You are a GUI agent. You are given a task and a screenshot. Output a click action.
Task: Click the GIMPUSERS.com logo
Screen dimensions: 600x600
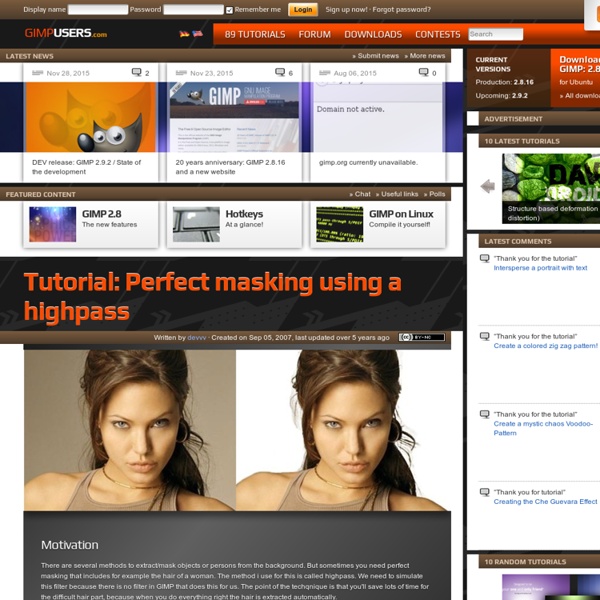coord(66,33)
